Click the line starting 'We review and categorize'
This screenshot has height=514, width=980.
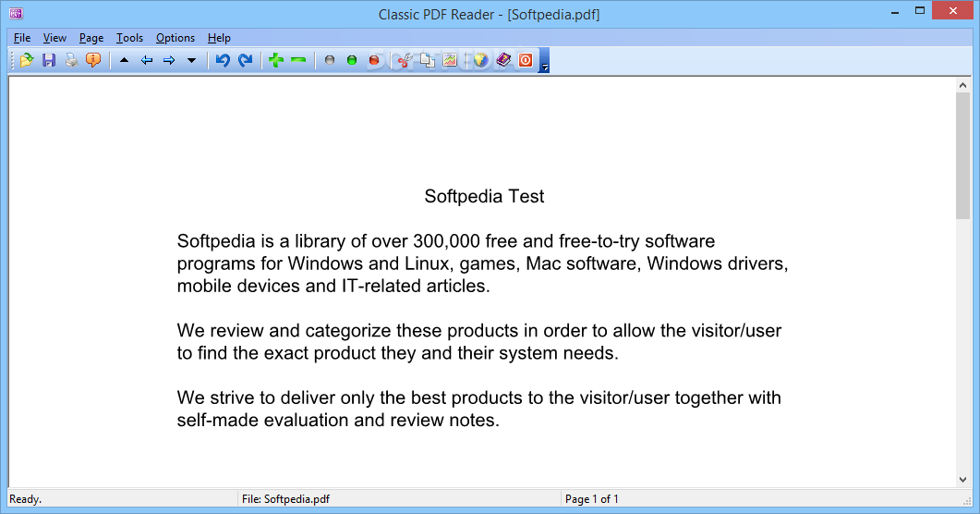point(478,331)
